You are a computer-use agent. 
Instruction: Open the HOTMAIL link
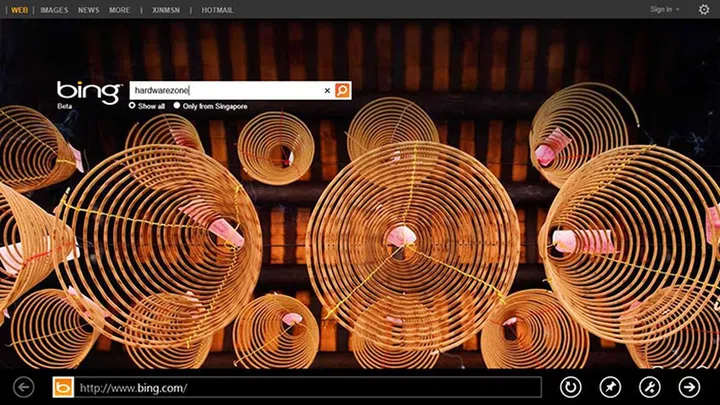click(x=216, y=9)
